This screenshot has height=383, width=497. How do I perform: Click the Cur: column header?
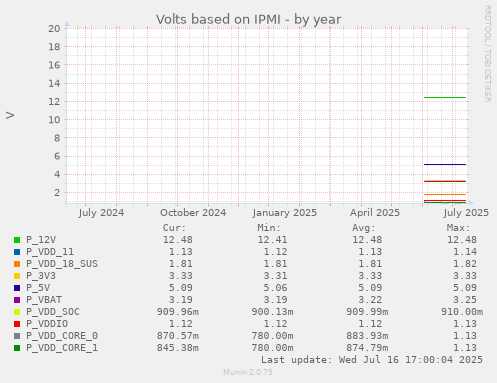point(174,228)
